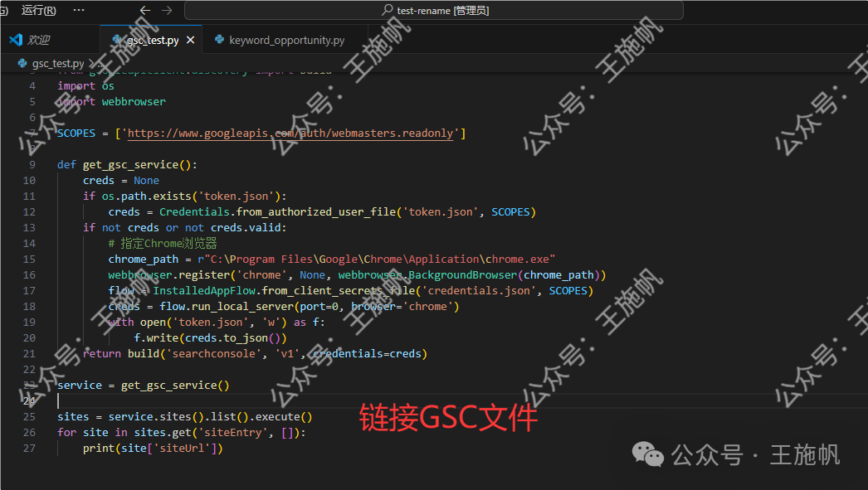This screenshot has height=490, width=868.
Task: Click line number 12 in the gutter
Action: [x=29, y=212]
